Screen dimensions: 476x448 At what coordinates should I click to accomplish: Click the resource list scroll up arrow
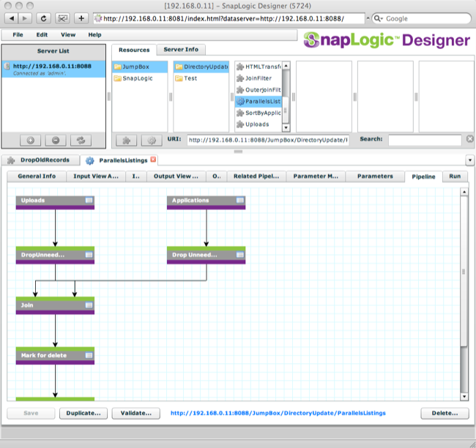click(286, 66)
